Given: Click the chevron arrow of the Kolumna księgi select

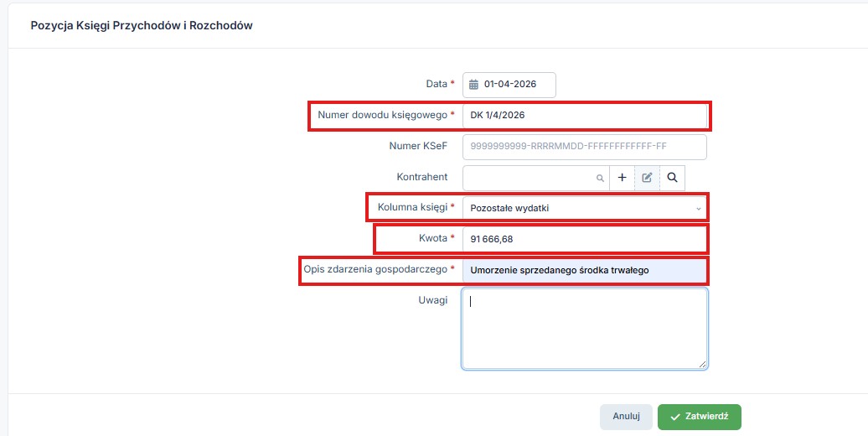Looking at the screenshot, I should [x=699, y=208].
